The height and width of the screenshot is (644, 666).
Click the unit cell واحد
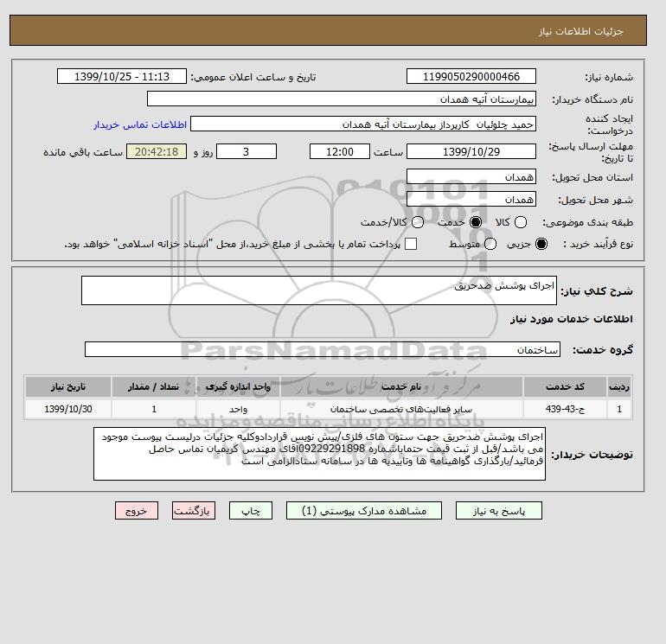(238, 409)
